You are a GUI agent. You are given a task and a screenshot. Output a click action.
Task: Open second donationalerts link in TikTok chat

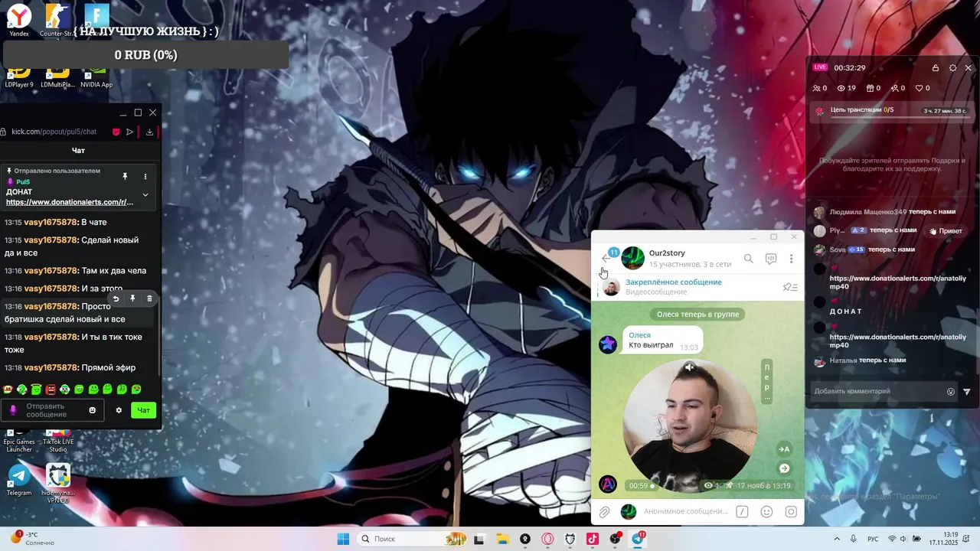tap(898, 341)
